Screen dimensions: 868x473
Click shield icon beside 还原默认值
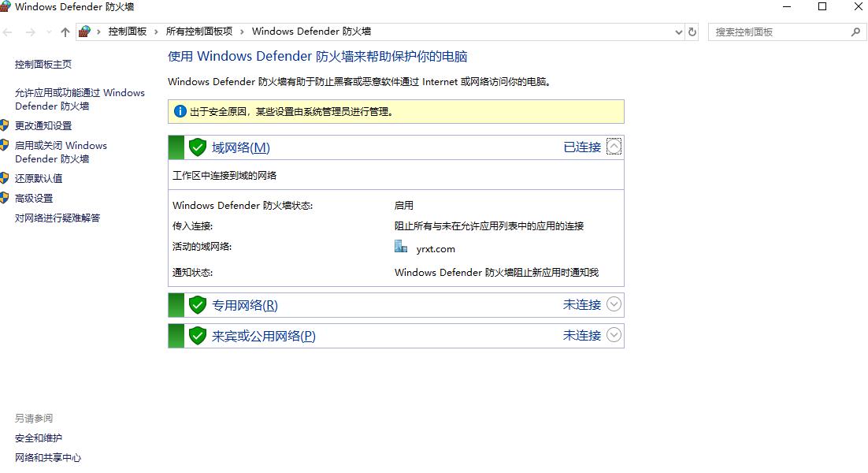5,178
